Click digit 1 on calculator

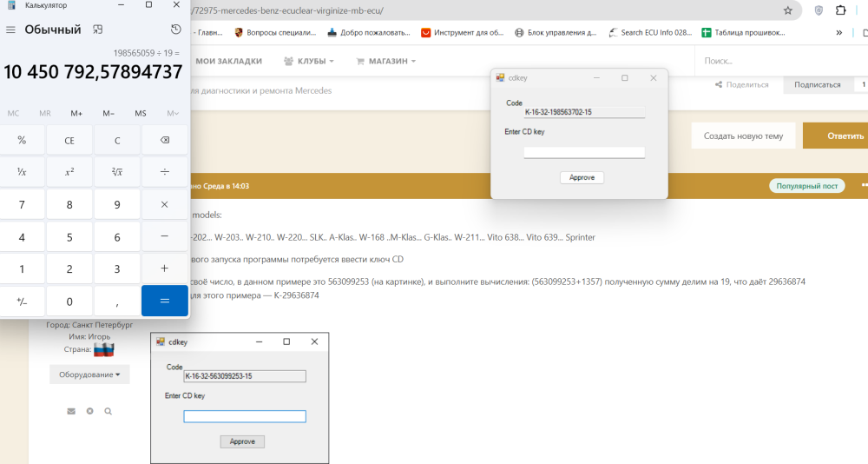(22, 268)
